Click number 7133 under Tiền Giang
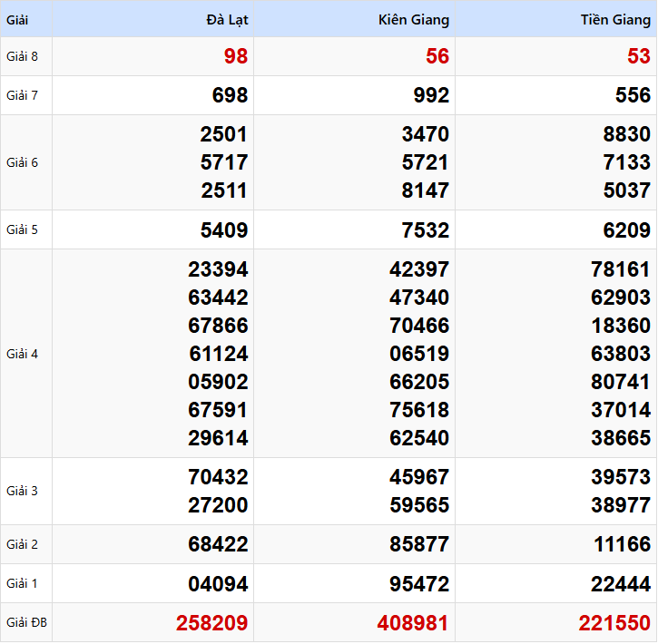The height and width of the screenshot is (644, 658). coord(627,162)
